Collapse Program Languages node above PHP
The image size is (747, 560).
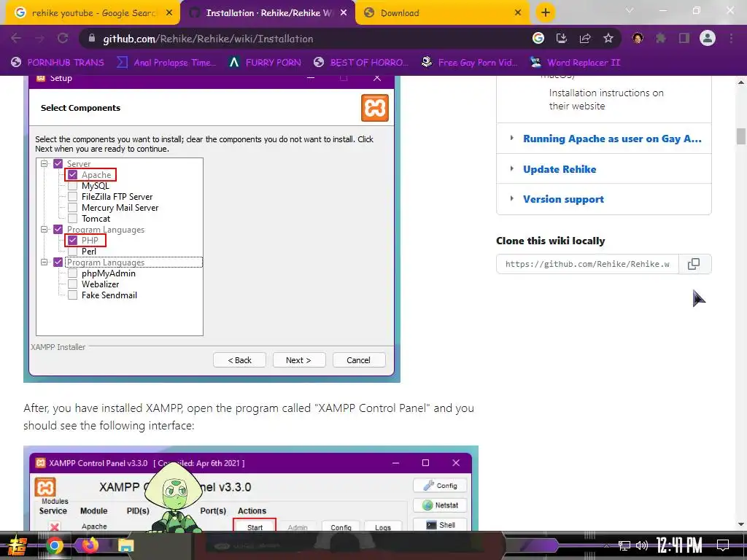click(44, 230)
